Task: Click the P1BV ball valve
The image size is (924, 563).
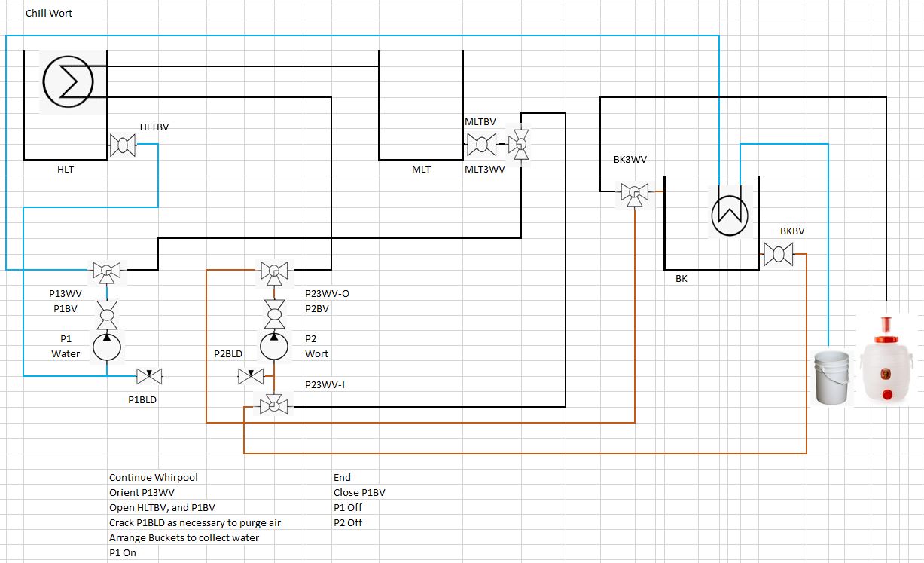Action: coord(106,310)
